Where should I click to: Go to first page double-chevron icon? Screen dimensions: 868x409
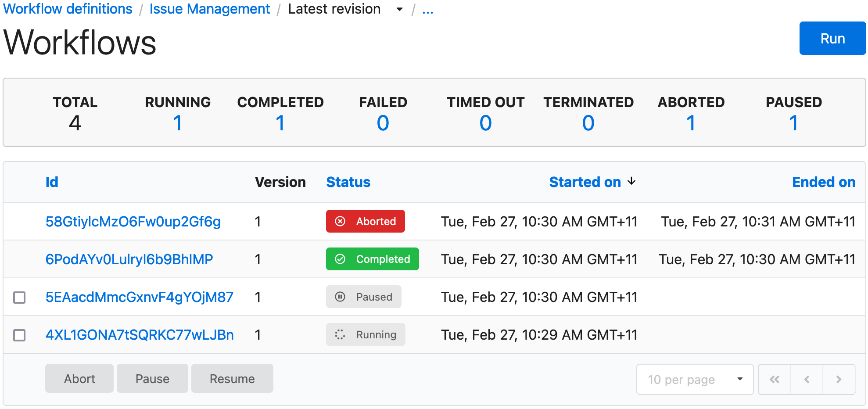775,379
